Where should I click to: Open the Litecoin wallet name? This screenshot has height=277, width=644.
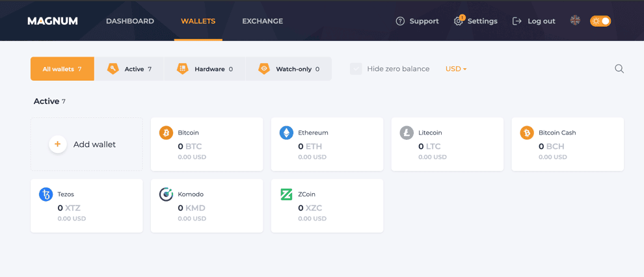[x=430, y=133]
